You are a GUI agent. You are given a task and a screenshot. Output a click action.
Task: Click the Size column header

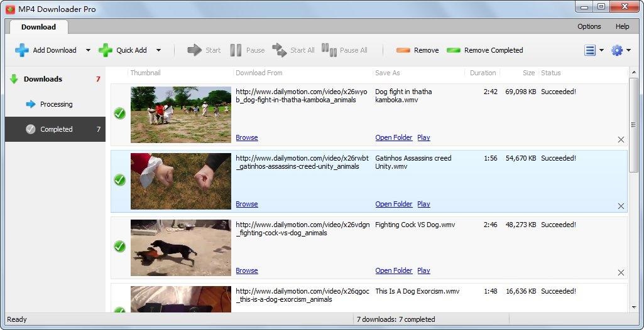pos(528,73)
